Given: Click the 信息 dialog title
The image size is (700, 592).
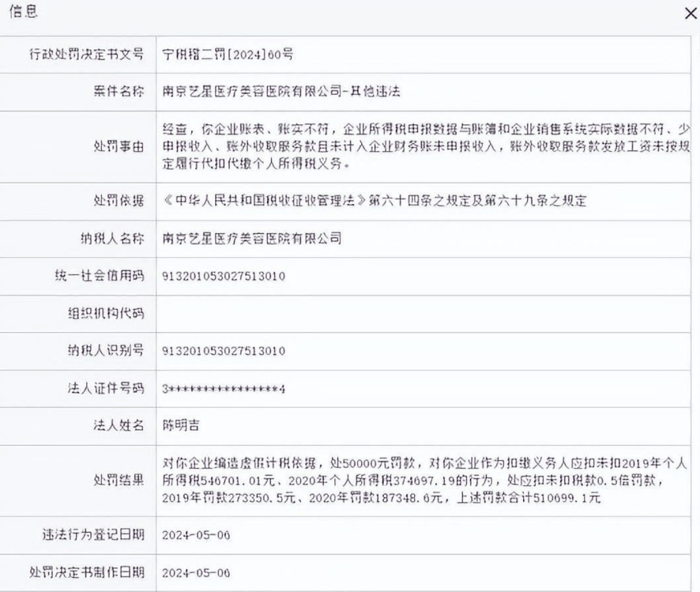Looking at the screenshot, I should [23, 12].
